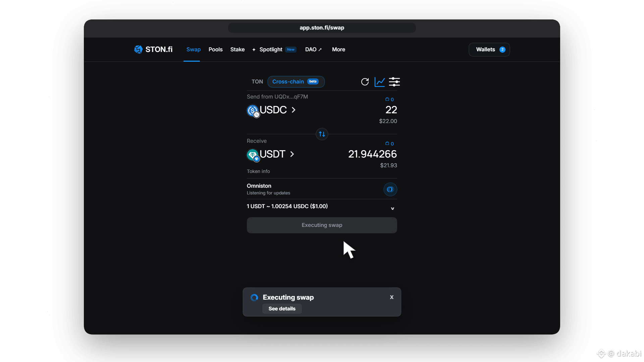Click the send wallet balance icon
Image resolution: width=644 pixels, height=362 pixels.
pyautogui.click(x=387, y=99)
